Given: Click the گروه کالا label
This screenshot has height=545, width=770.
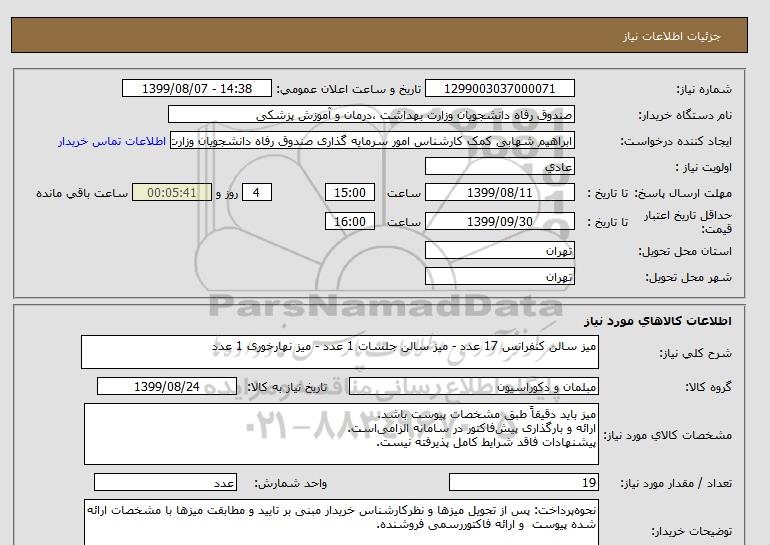Looking at the screenshot, I should pyautogui.click(x=709, y=387).
